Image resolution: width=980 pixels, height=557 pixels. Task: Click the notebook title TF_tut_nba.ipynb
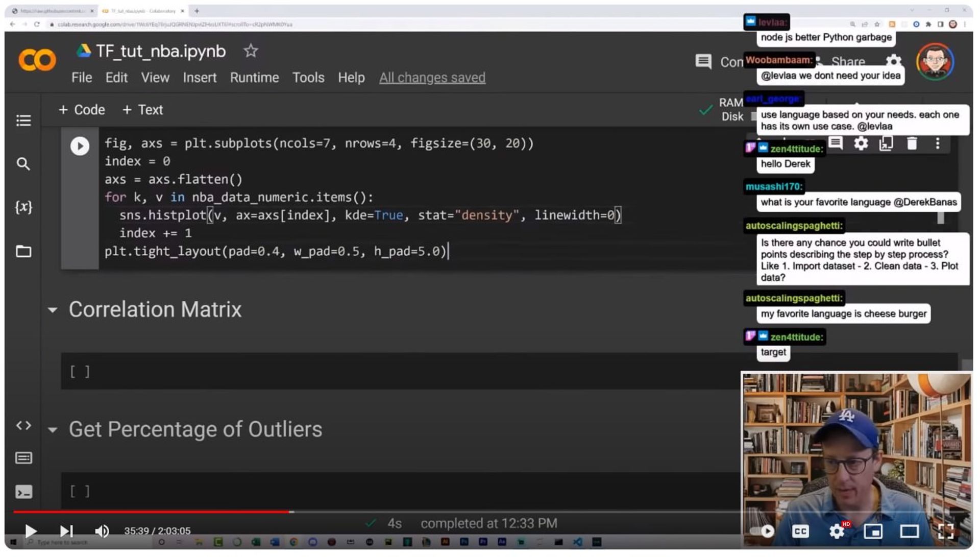pyautogui.click(x=161, y=51)
